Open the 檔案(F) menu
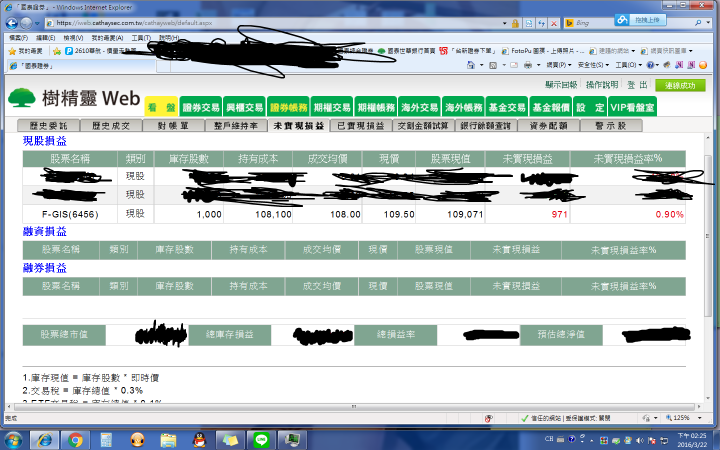 click(18, 38)
